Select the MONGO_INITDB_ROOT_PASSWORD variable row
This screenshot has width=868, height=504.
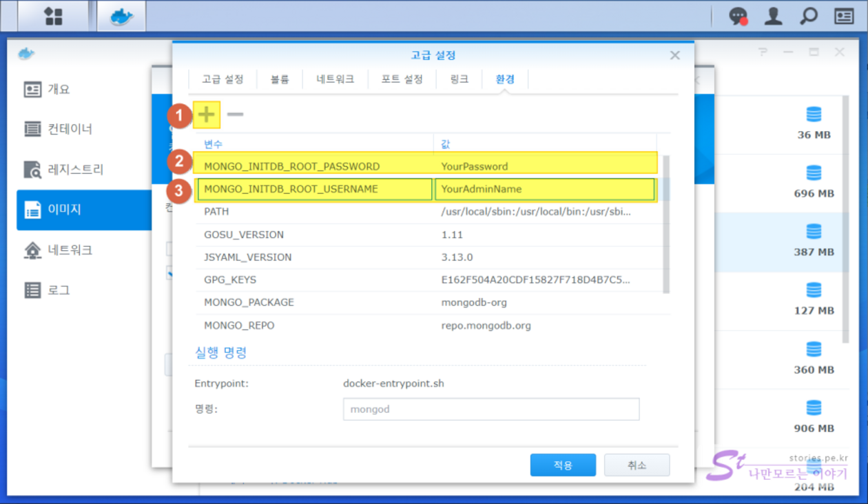(291, 166)
